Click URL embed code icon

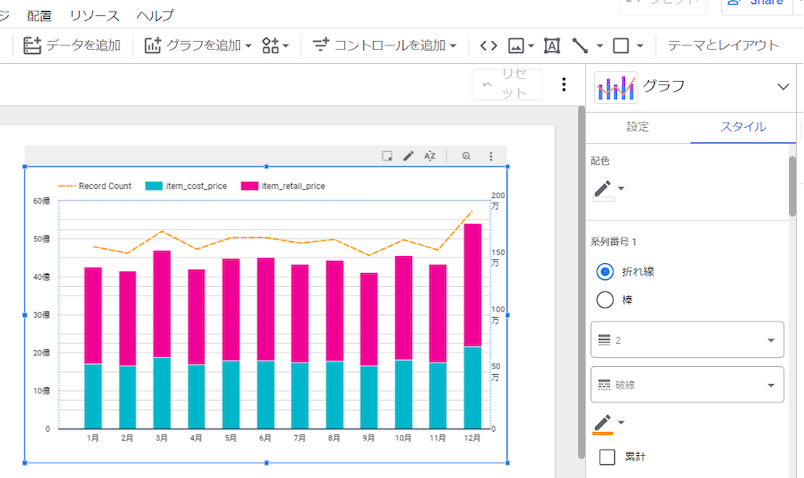(x=488, y=46)
